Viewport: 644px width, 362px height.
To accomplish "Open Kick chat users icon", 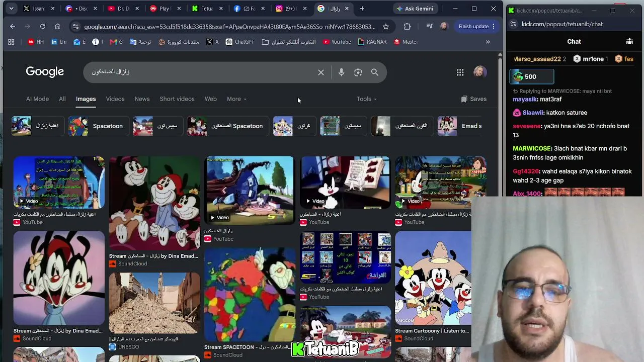I will (x=629, y=42).
